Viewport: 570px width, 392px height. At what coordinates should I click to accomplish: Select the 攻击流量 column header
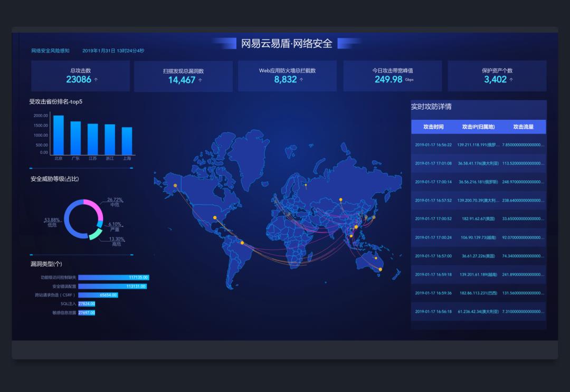[x=523, y=127]
